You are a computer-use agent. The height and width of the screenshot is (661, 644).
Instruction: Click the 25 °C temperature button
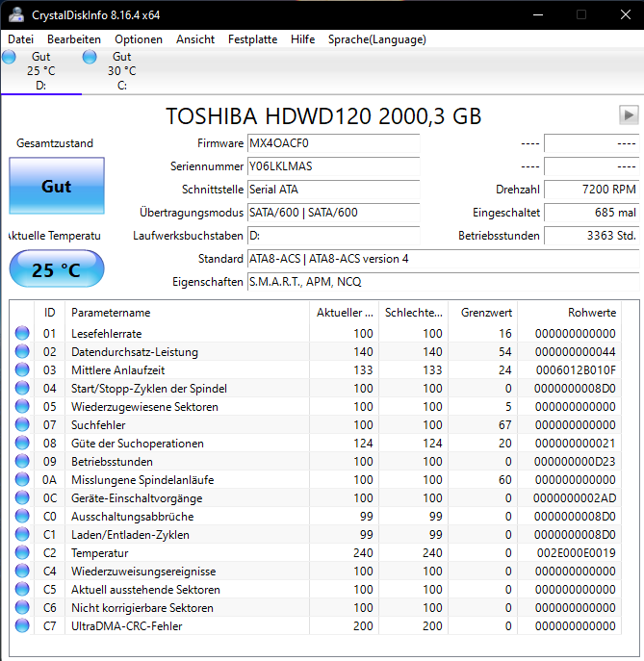tap(57, 269)
